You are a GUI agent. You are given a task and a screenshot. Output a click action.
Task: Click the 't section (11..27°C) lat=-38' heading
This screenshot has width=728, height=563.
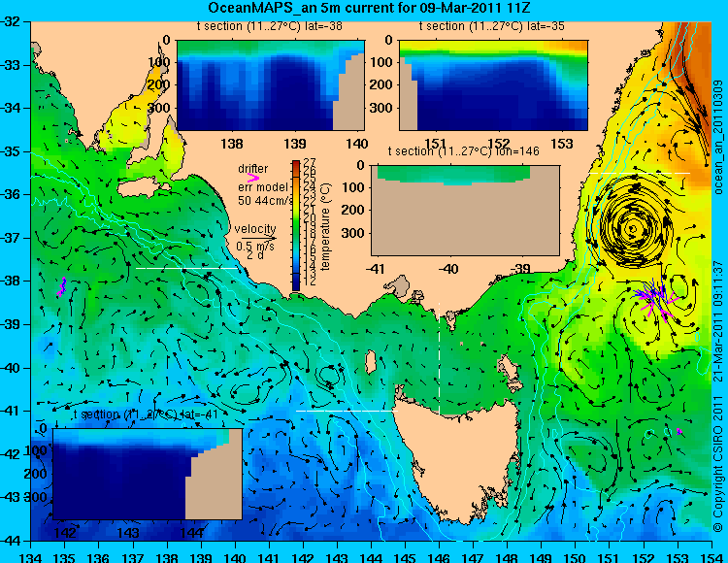point(270,26)
